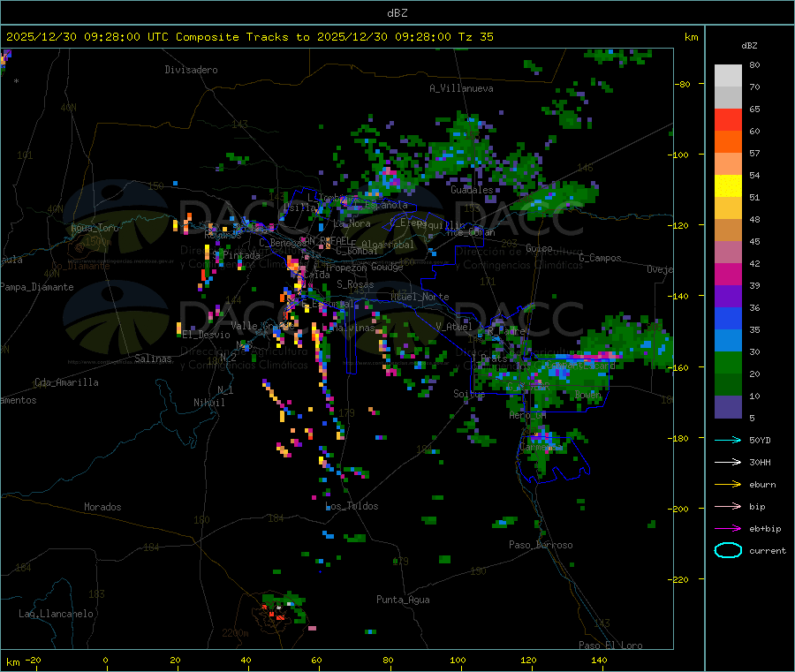Screen dimensions: 795x672
Task: Pick the tan 48-45 dBZ swatch
Action: click(x=728, y=230)
